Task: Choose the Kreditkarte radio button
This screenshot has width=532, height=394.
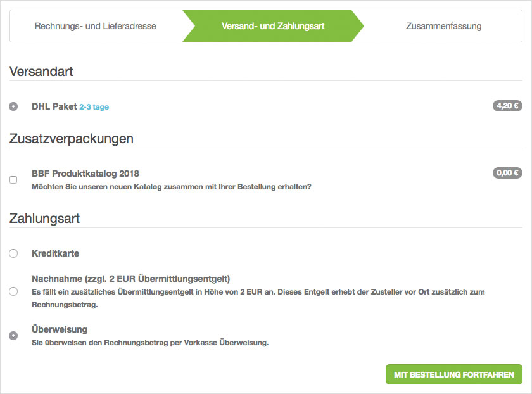Action: point(13,253)
